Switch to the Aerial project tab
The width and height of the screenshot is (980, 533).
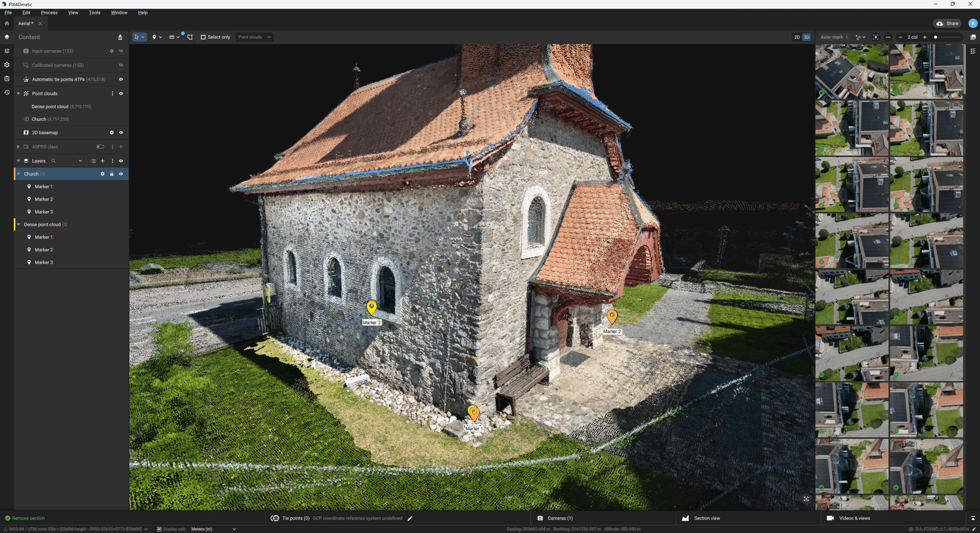[x=26, y=23]
